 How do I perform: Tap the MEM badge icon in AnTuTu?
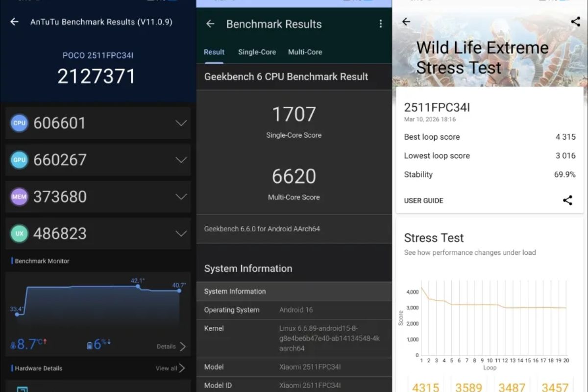(x=19, y=196)
